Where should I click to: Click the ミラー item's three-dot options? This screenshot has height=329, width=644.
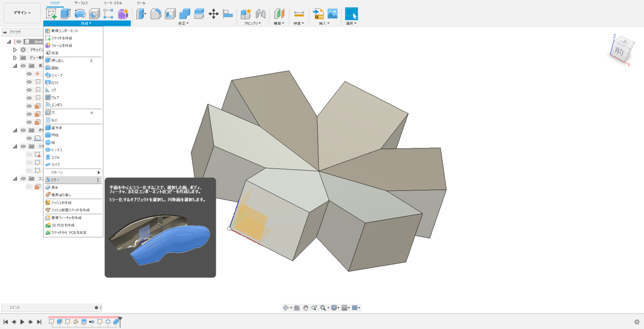coord(98,180)
